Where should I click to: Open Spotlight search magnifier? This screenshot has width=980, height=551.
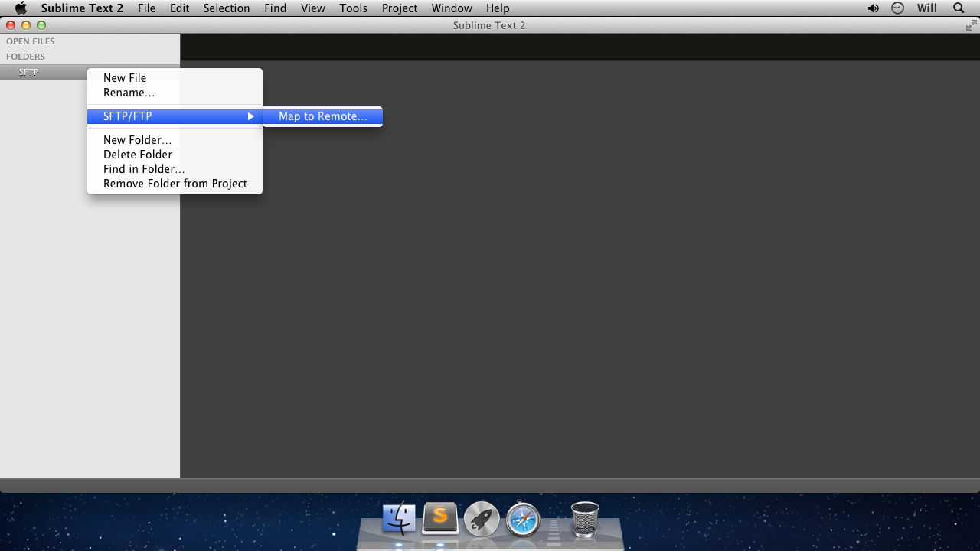(959, 8)
